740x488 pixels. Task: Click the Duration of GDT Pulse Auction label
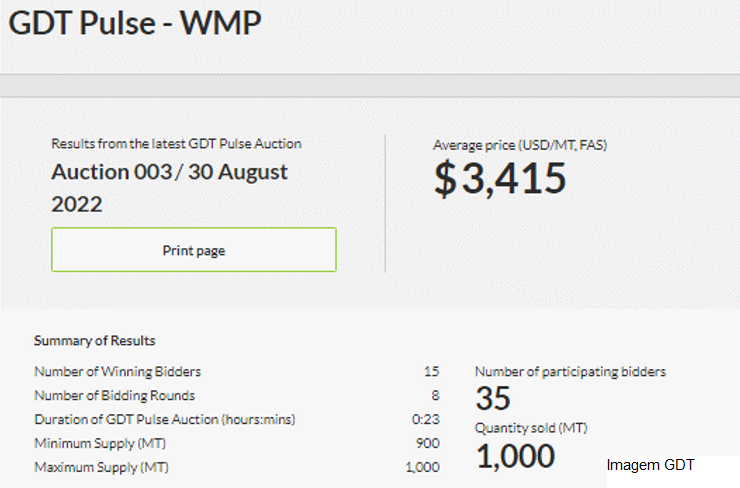[165, 419]
